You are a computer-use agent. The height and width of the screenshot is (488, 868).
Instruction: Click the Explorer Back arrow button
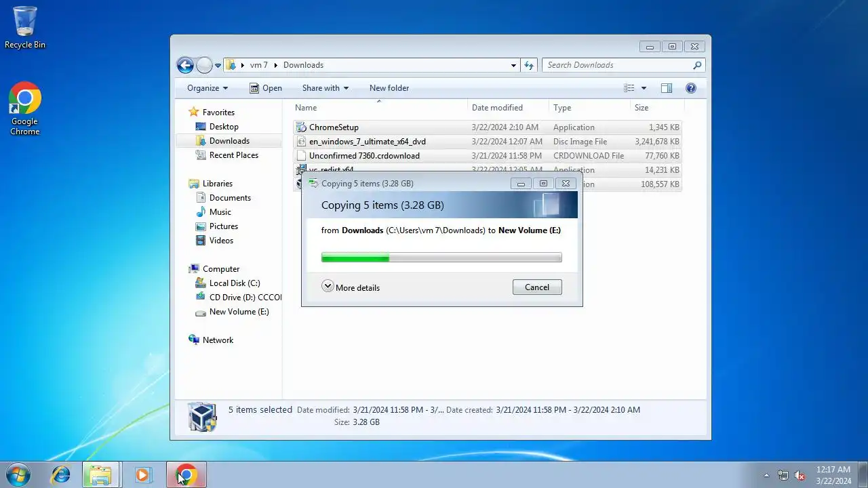185,65
